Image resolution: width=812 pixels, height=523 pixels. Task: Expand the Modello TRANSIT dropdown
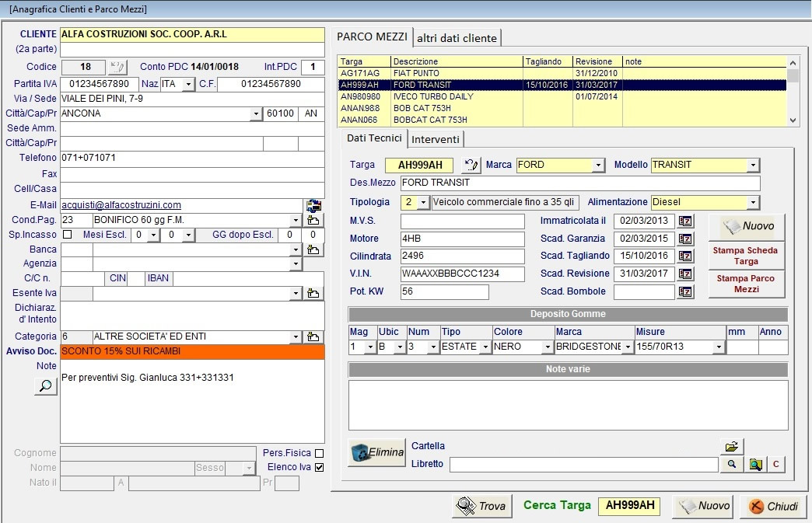[x=753, y=165]
